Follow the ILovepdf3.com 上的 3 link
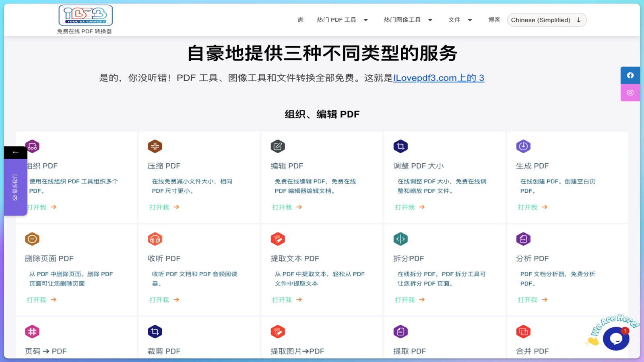This screenshot has height=362, width=644. tap(439, 78)
